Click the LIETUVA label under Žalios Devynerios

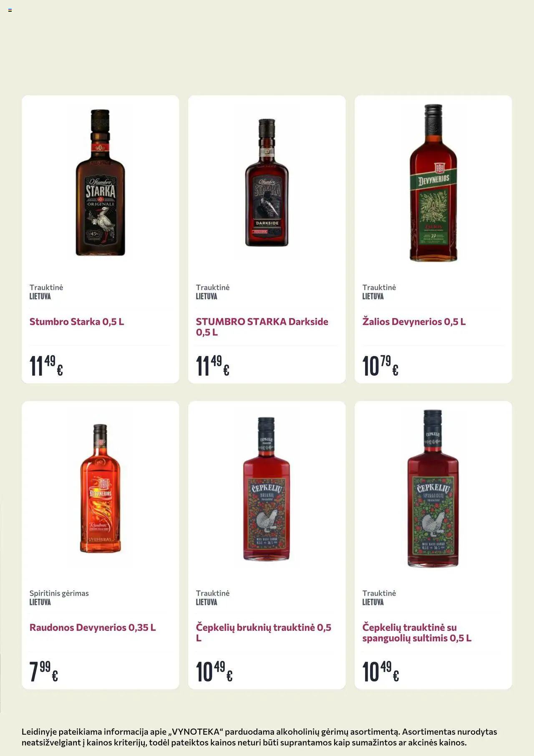[x=373, y=296]
